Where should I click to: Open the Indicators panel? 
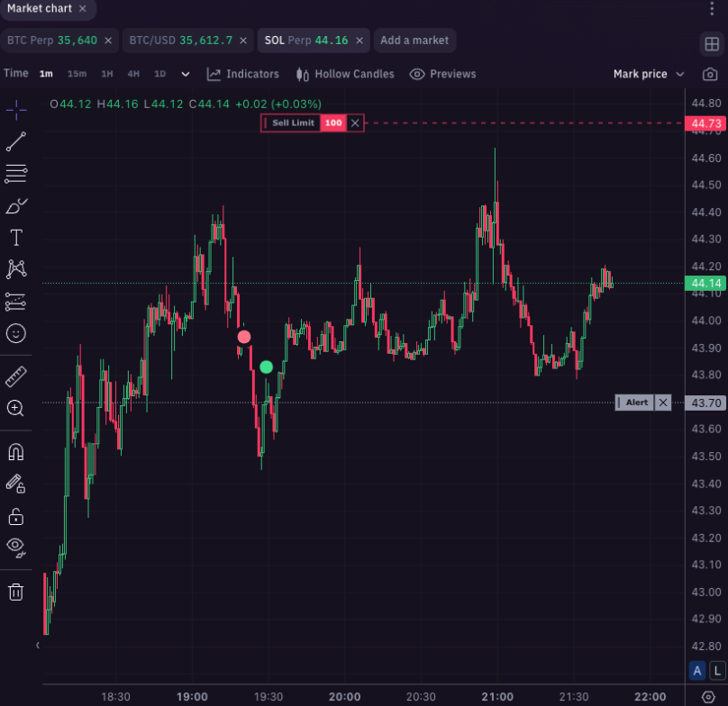243,74
